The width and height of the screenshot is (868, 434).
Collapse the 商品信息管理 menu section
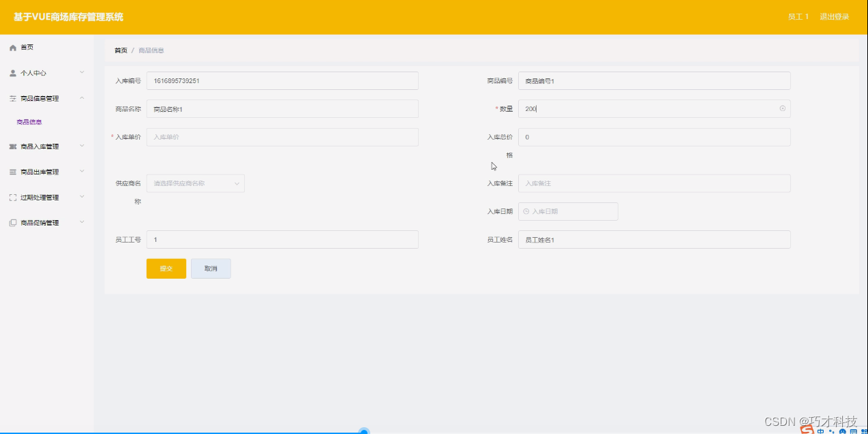(x=46, y=97)
